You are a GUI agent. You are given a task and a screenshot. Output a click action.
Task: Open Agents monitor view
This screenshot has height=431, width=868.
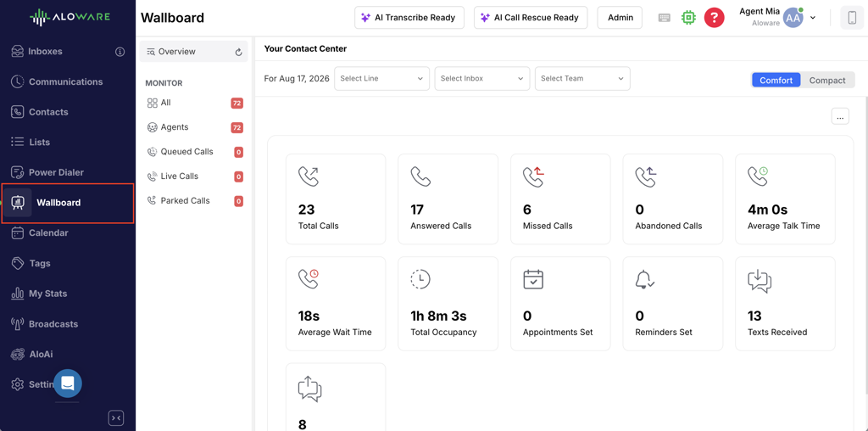[x=194, y=127]
